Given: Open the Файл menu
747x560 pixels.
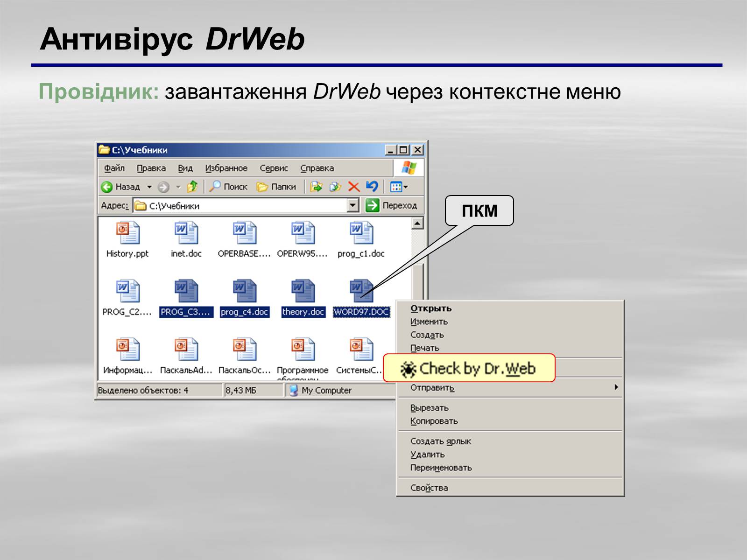Looking at the screenshot, I should [x=114, y=168].
